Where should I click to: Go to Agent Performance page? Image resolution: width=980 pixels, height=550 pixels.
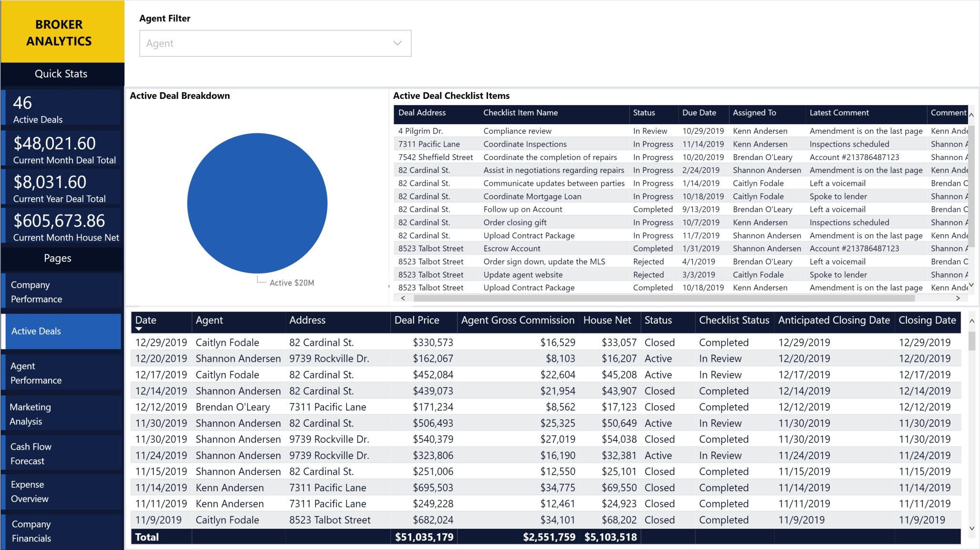click(x=61, y=373)
